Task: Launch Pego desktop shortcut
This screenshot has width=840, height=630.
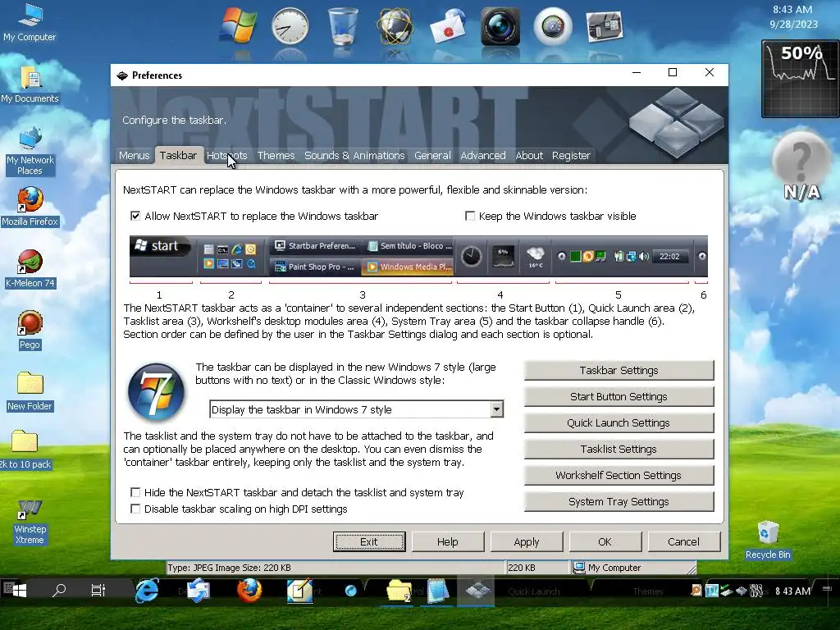Action: point(30,330)
